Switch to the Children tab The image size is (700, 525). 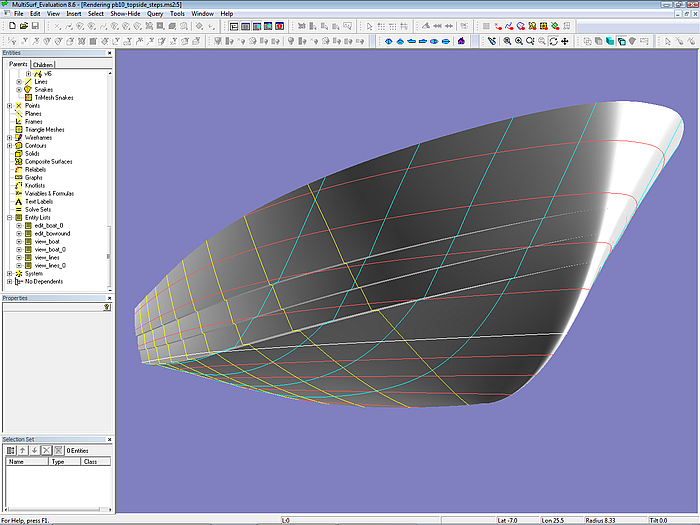(x=43, y=65)
